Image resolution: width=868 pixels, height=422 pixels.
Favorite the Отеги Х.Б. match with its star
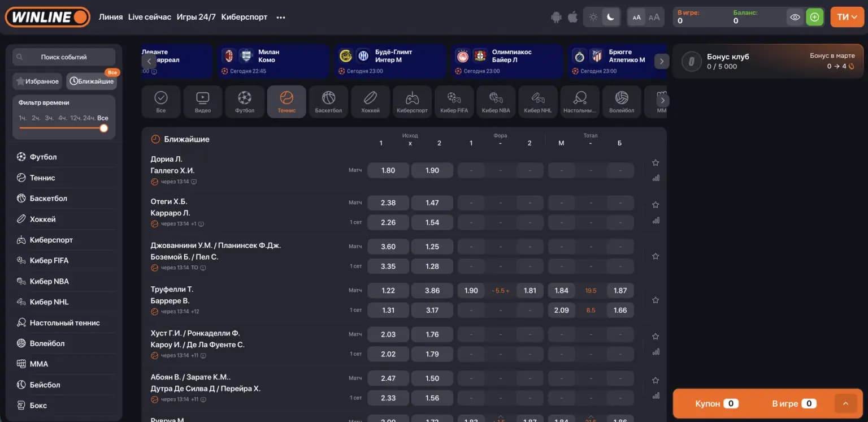pos(656,205)
